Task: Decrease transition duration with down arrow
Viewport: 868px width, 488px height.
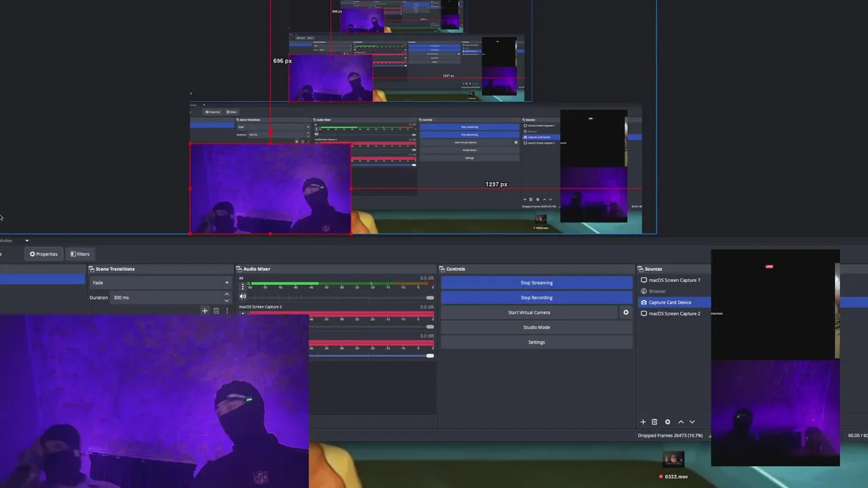Action: pyautogui.click(x=226, y=300)
